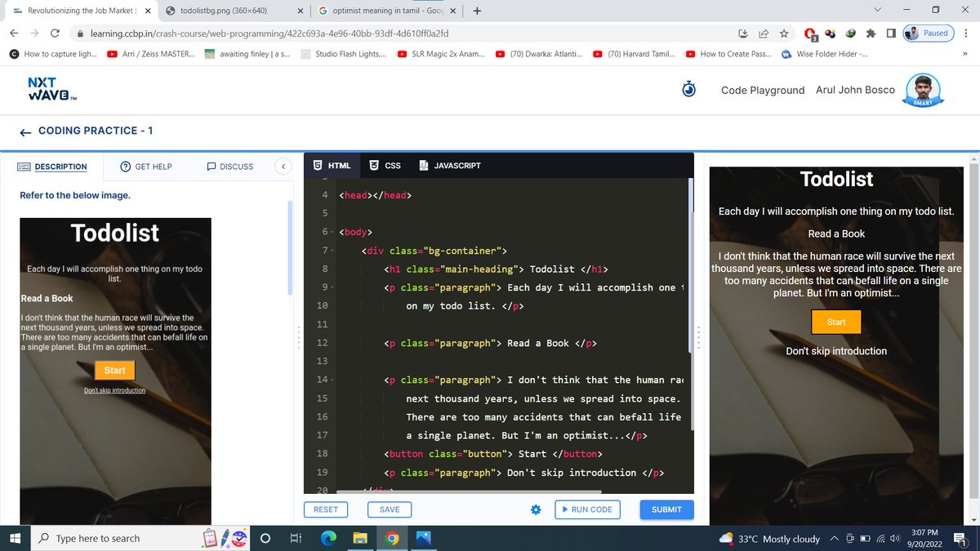Image resolution: width=980 pixels, height=551 pixels.
Task: Open File Explorer from taskbar
Action: click(360, 538)
